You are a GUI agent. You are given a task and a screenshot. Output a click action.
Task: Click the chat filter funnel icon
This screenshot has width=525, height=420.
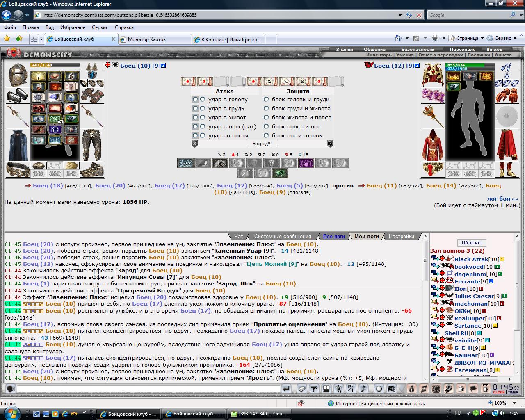[314, 389]
